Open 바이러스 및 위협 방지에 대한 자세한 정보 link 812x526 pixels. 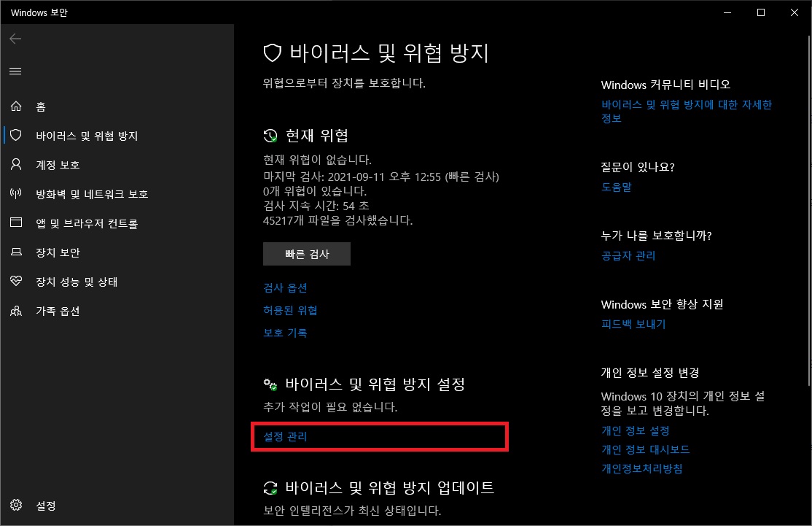tap(686, 112)
